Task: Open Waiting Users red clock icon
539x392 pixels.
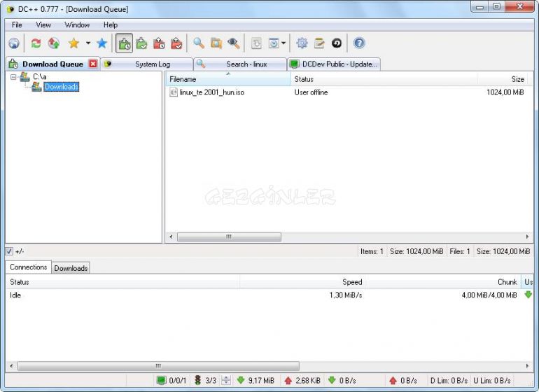Action: click(x=159, y=43)
